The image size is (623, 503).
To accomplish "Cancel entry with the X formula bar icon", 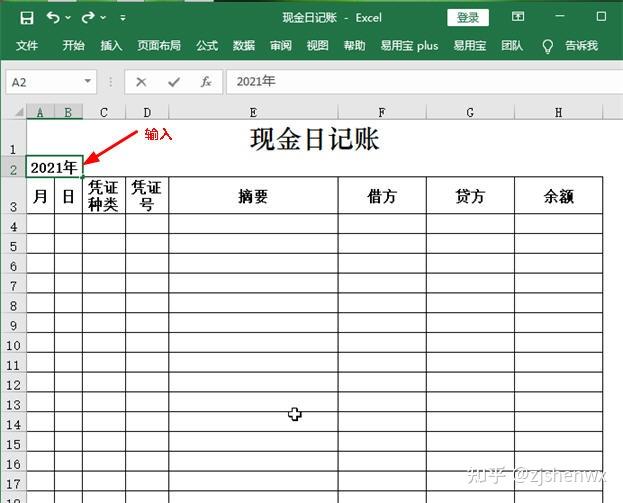I will pos(141,81).
